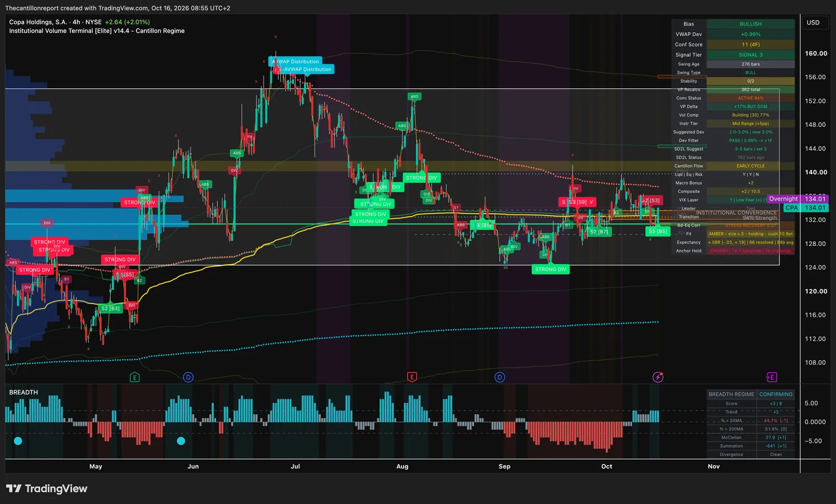Click the Aug label on time axis
The height and width of the screenshot is (504, 836).
coord(402,467)
